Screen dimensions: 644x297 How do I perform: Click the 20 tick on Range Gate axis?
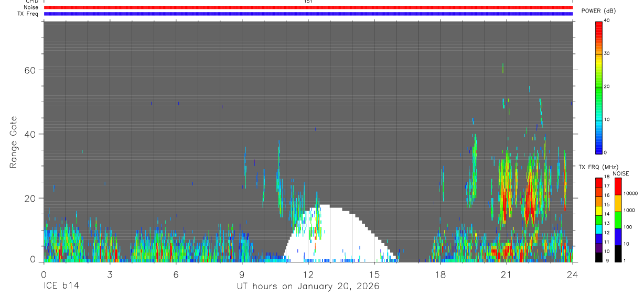pyautogui.click(x=30, y=198)
